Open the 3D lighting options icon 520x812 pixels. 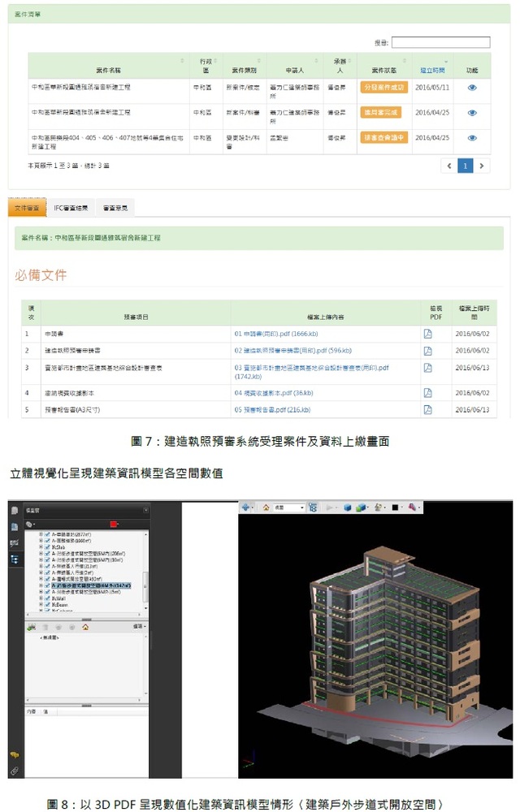pos(378,508)
